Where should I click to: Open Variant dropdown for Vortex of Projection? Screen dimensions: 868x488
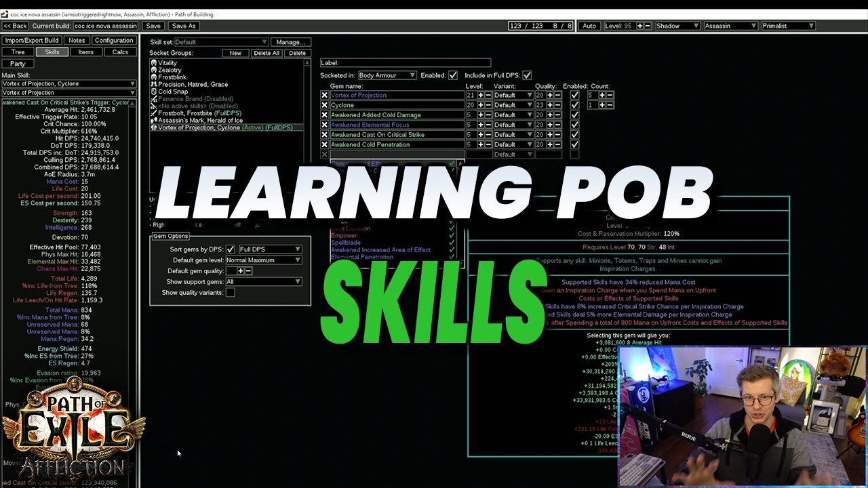coord(513,96)
